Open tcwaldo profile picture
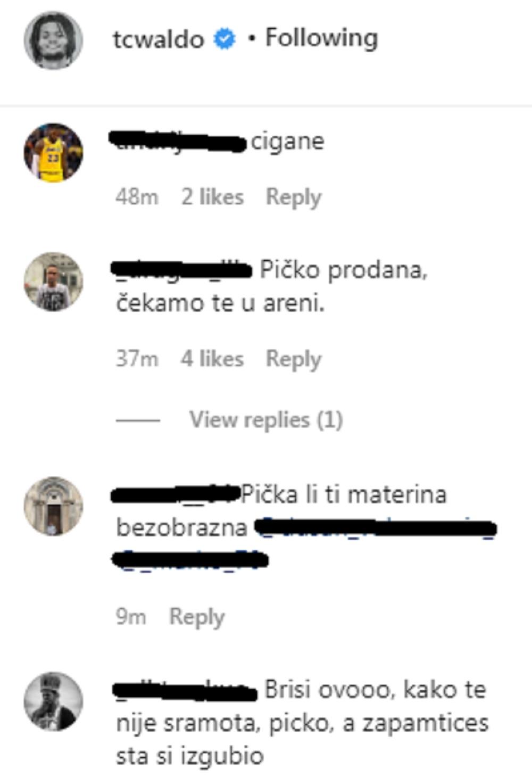This screenshot has height=777, width=532. tap(53, 40)
